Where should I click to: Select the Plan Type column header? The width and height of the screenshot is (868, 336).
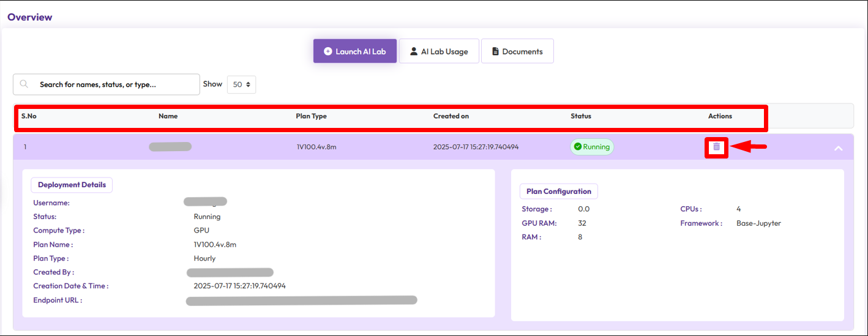[x=311, y=116]
